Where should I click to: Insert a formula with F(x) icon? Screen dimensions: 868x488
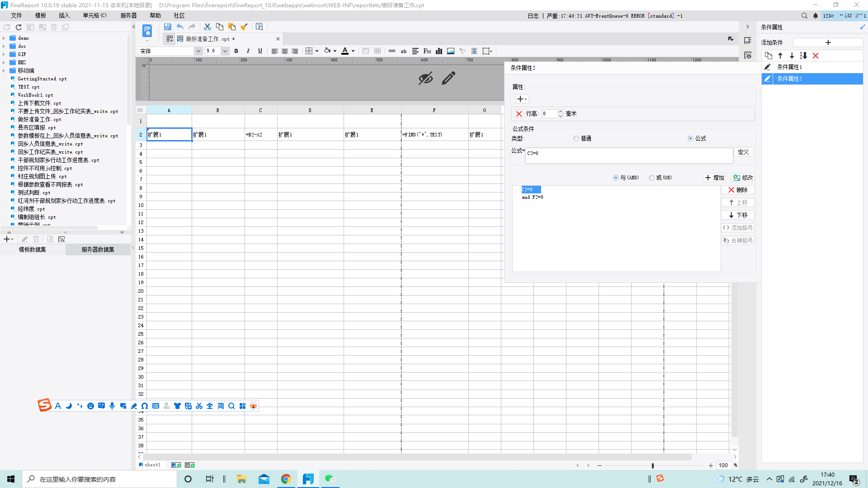[427, 51]
